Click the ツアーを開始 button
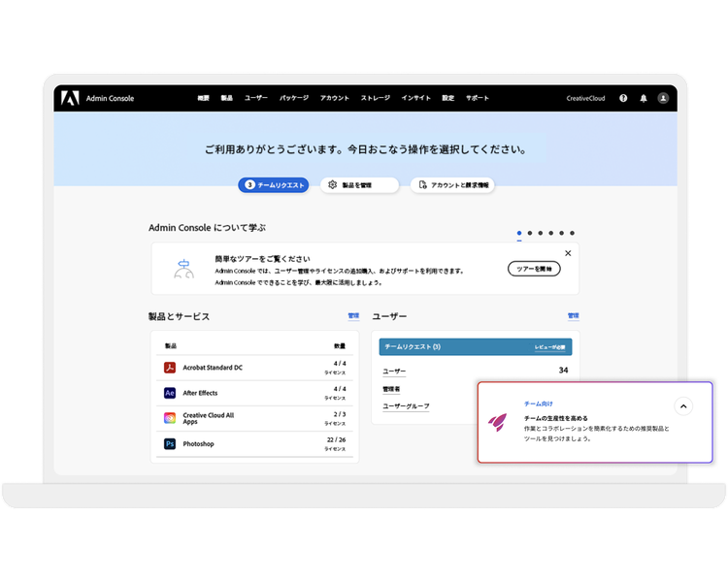This screenshot has height=582, width=728. 534,269
